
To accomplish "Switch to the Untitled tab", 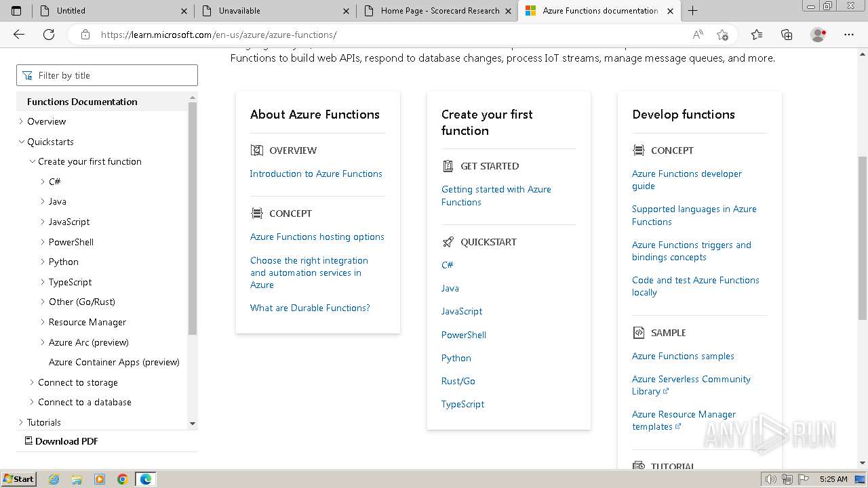I will 112,11.
